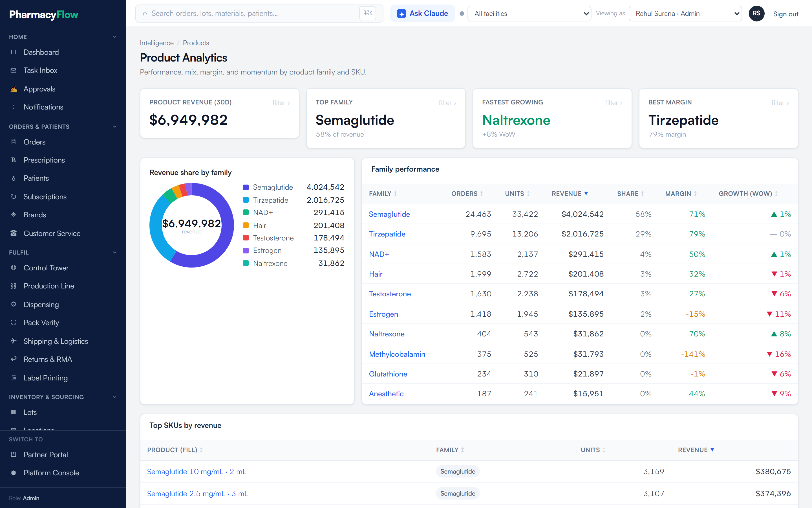Click the Brands diamond icon

tap(14, 214)
